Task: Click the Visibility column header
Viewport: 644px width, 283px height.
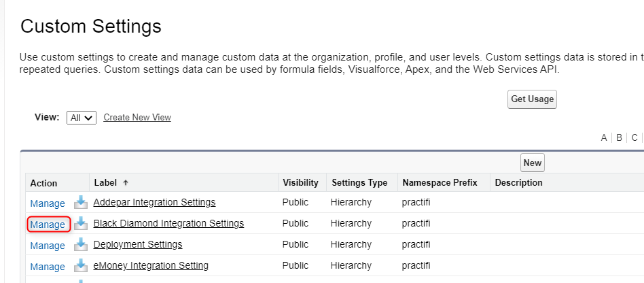Action: [x=301, y=182]
